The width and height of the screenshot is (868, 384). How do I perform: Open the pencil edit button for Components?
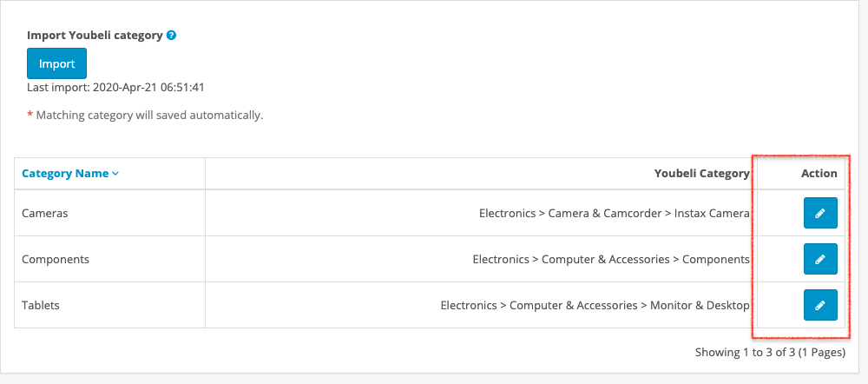(820, 259)
